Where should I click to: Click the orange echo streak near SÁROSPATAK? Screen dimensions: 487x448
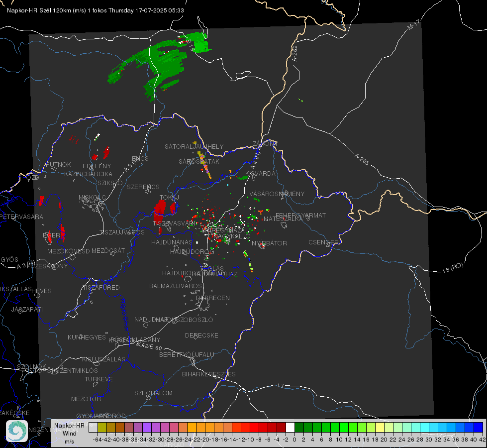point(204,164)
